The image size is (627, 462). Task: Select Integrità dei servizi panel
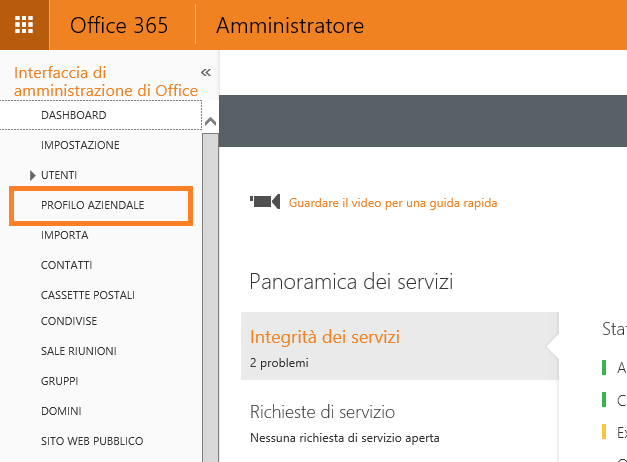pos(399,346)
